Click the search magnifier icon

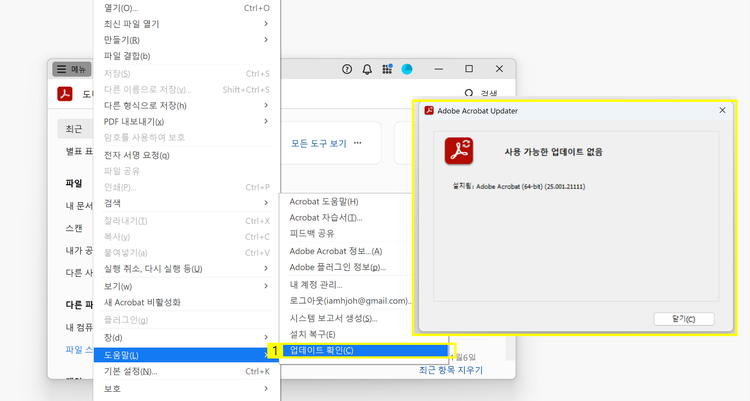pos(469,93)
